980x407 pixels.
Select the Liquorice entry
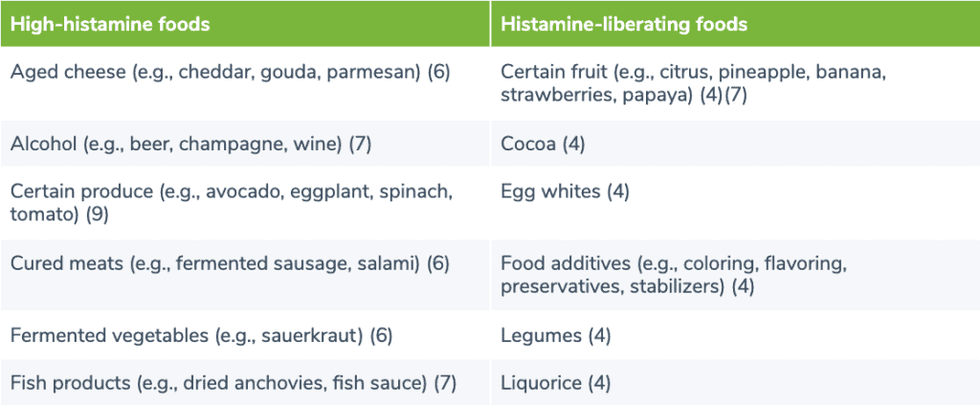pos(541,383)
